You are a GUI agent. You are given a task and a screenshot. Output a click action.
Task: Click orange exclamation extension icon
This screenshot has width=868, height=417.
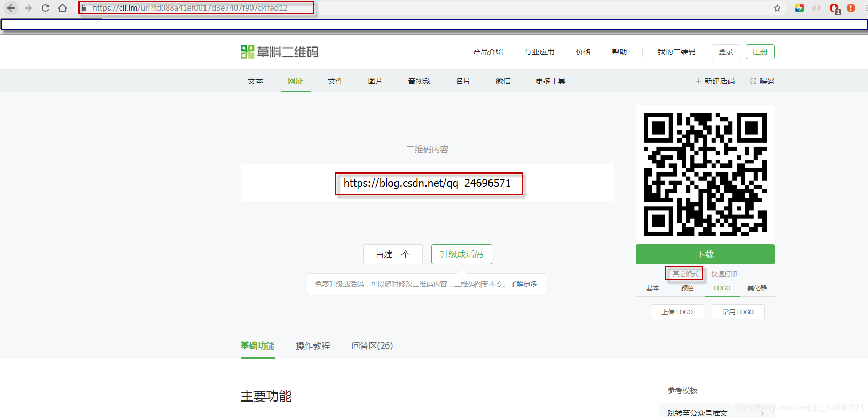click(x=851, y=8)
